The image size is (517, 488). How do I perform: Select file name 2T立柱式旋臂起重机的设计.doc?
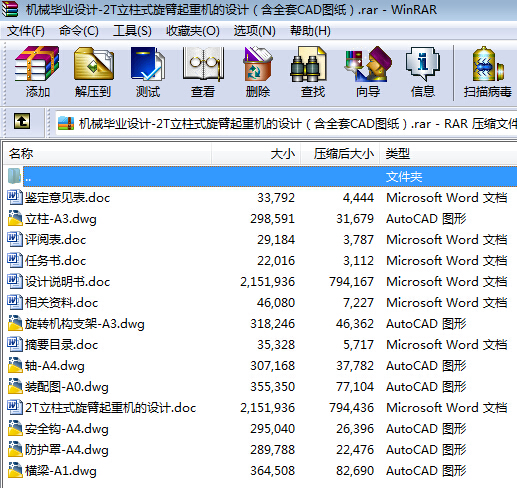pyautogui.click(x=111, y=408)
